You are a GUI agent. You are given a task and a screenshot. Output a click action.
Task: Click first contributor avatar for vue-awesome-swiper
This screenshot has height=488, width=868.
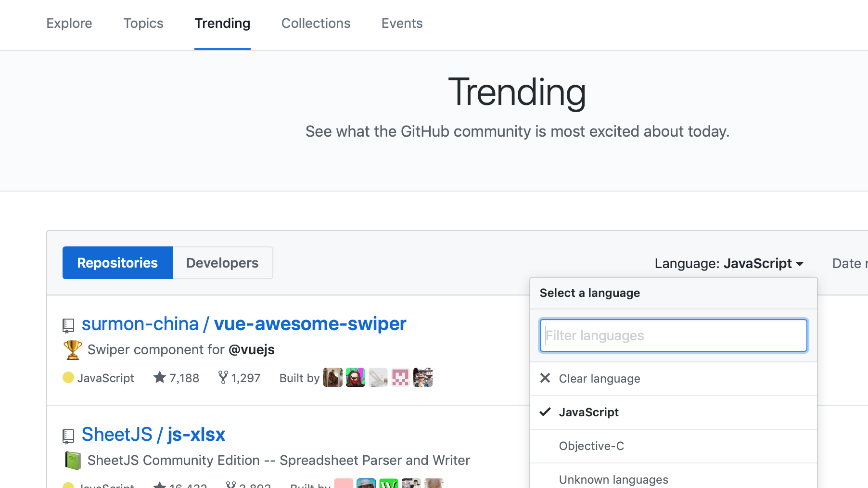click(332, 378)
